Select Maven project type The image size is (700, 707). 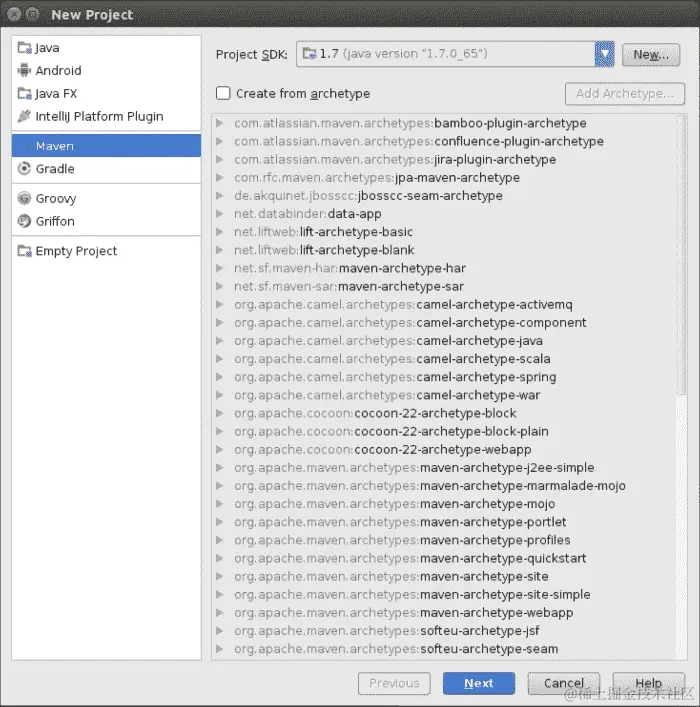(x=106, y=146)
